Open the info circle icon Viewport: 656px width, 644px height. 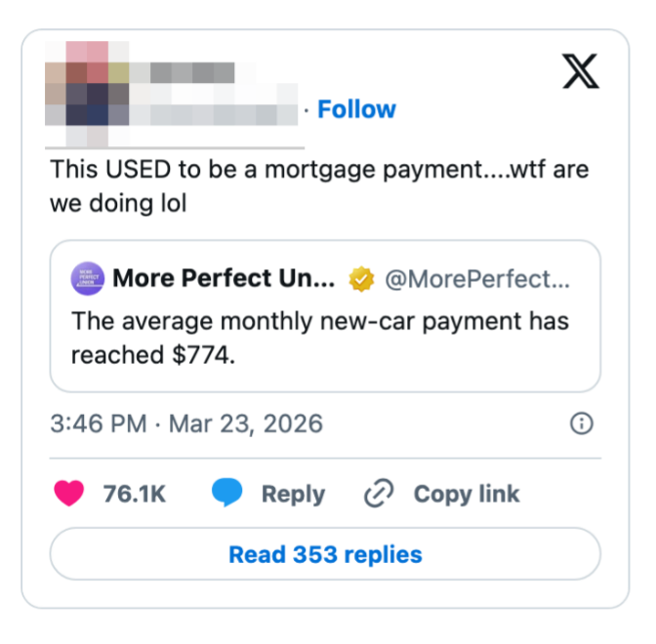tap(581, 423)
